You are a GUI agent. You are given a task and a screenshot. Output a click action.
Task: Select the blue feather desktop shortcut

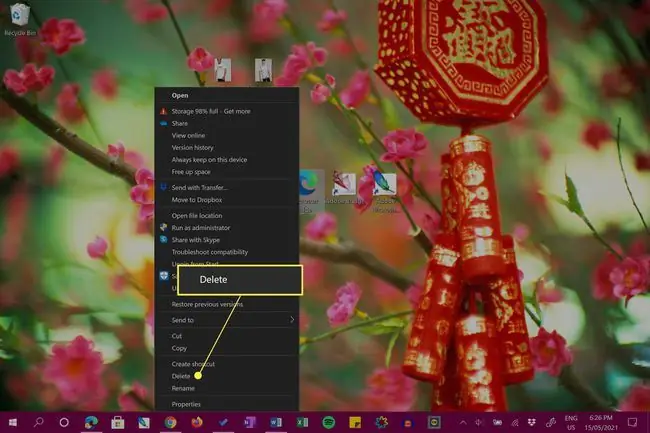click(x=386, y=191)
